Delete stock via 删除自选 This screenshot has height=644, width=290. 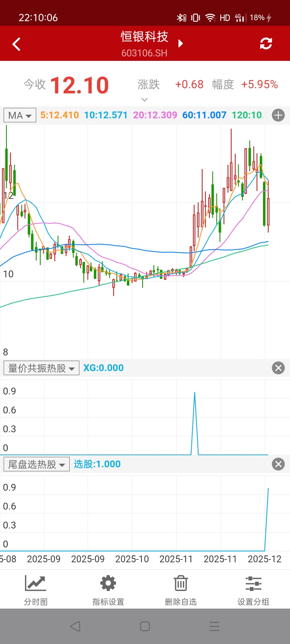pos(181,590)
